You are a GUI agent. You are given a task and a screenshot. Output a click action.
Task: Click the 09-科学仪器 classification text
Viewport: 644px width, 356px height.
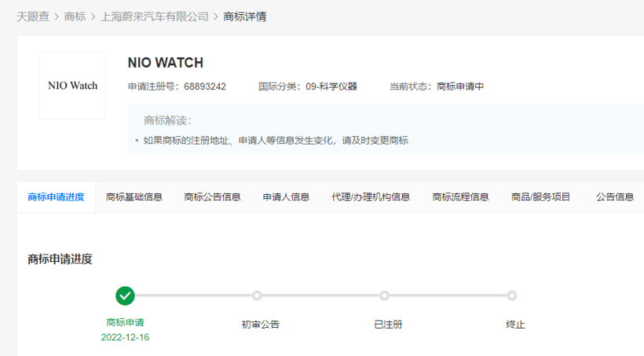pyautogui.click(x=331, y=86)
